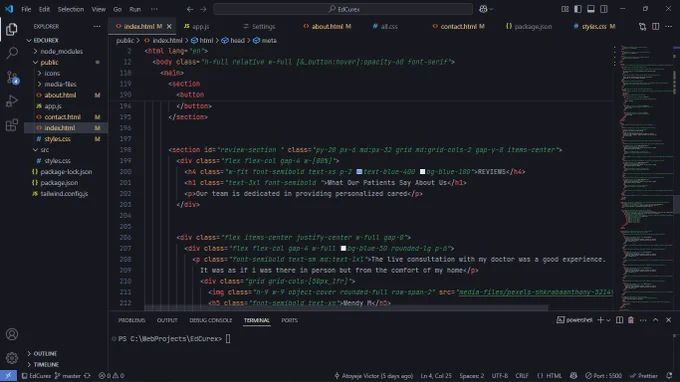Switch to the PROBLEMS panel tab
680x382 pixels.
pos(132,320)
